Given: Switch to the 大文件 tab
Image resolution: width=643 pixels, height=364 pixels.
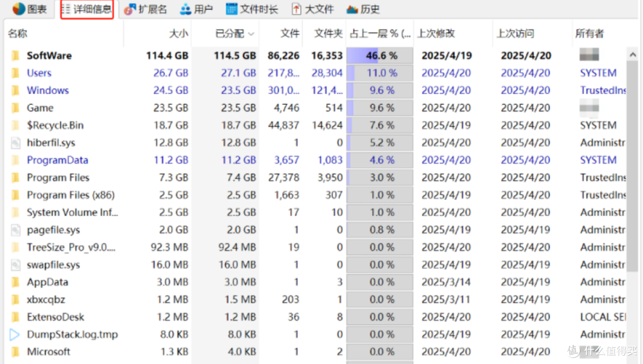Looking at the screenshot, I should click(313, 9).
